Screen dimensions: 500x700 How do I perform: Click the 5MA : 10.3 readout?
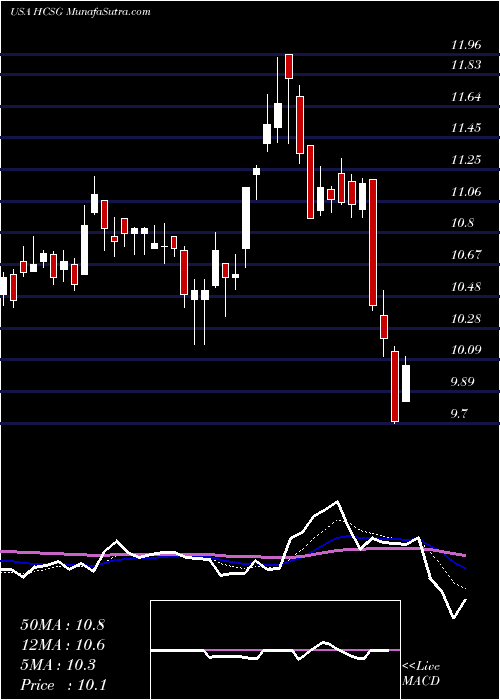[x=58, y=665]
